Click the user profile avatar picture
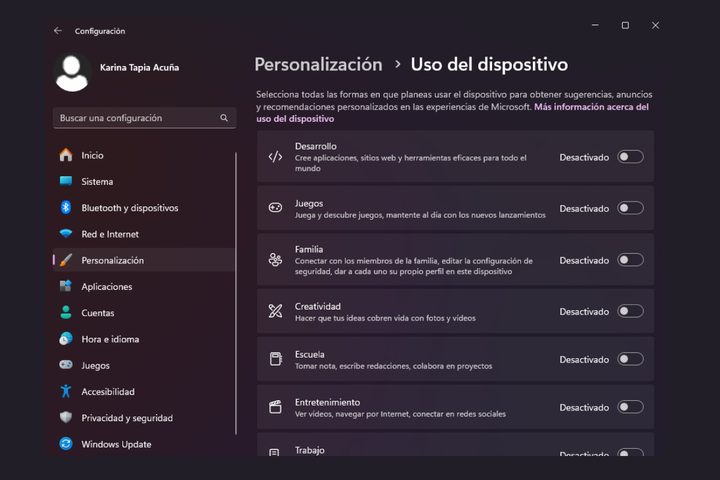 click(x=72, y=72)
